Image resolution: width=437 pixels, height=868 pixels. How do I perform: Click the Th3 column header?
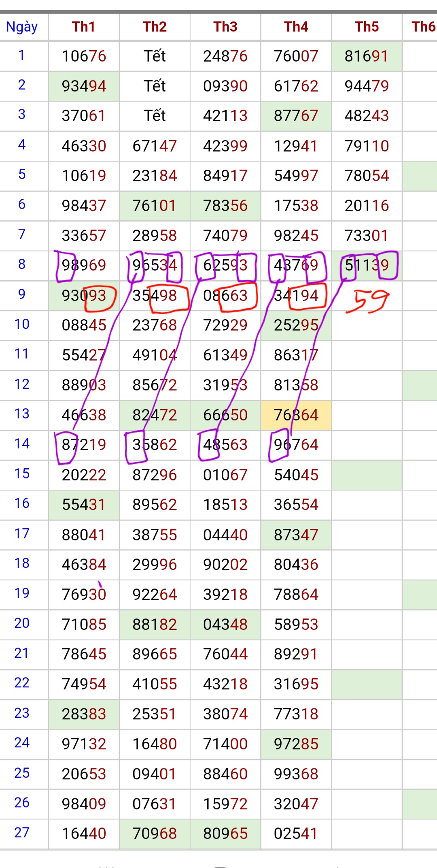[225, 27]
